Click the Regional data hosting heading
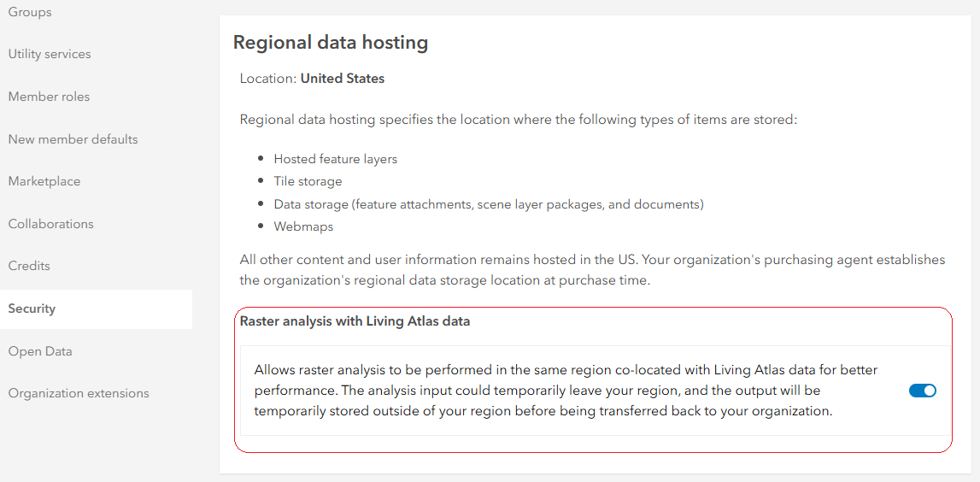 pyautogui.click(x=331, y=42)
